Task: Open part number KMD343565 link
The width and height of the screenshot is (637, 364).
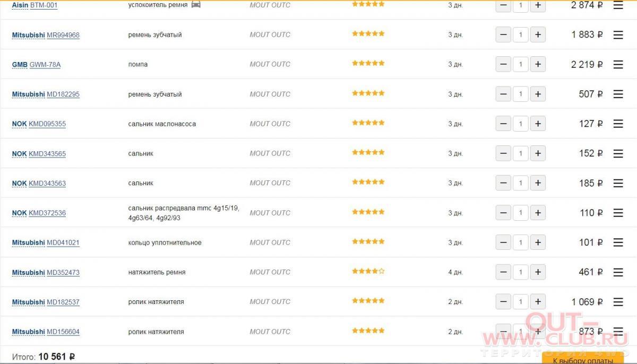Action: 47,154
